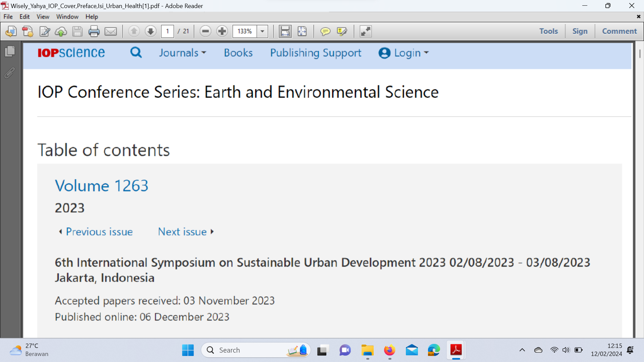This screenshot has height=362, width=644.
Task: Click the Save file floppy icon
Action: pos(77,32)
